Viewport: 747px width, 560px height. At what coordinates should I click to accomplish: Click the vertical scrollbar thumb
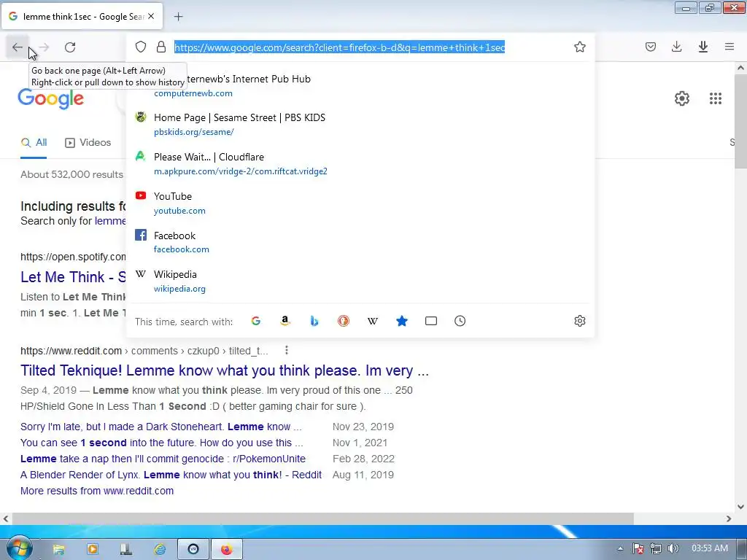click(740, 122)
